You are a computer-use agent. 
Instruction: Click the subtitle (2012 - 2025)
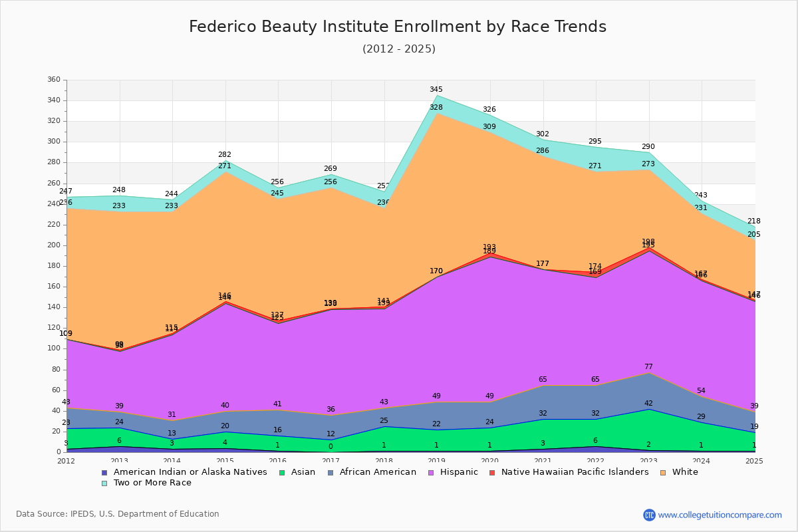pyautogui.click(x=399, y=49)
